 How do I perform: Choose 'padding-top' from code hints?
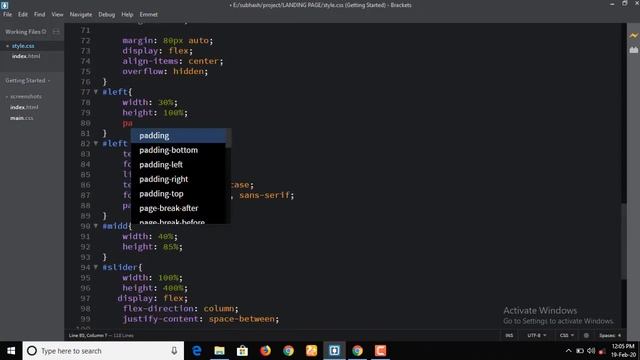tap(178, 194)
